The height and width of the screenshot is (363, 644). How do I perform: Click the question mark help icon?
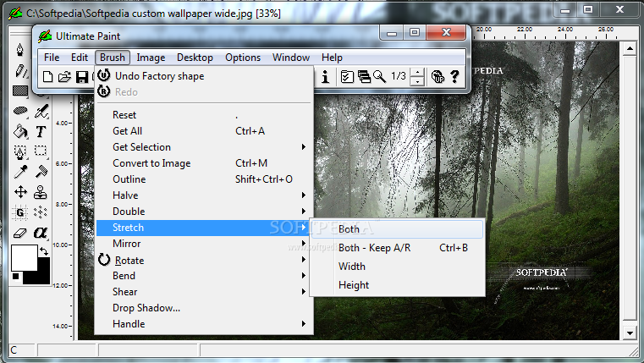(x=454, y=77)
